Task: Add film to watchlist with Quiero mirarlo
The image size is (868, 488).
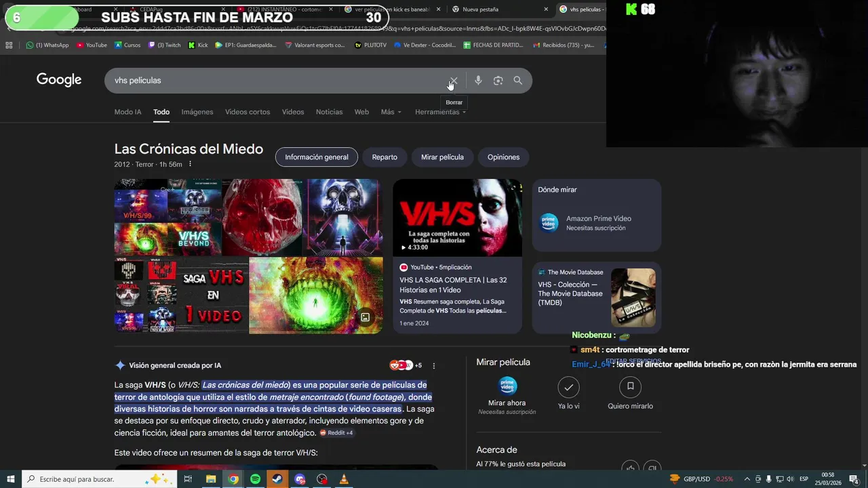Action: (630, 387)
